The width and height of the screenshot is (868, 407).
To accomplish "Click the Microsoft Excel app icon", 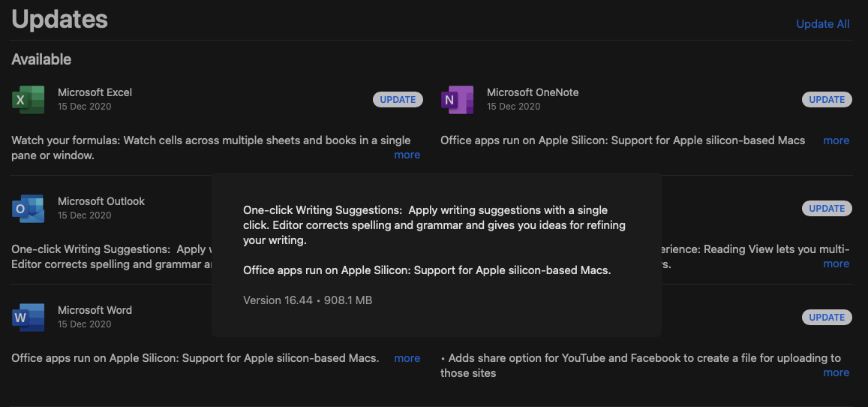I will click(x=28, y=100).
